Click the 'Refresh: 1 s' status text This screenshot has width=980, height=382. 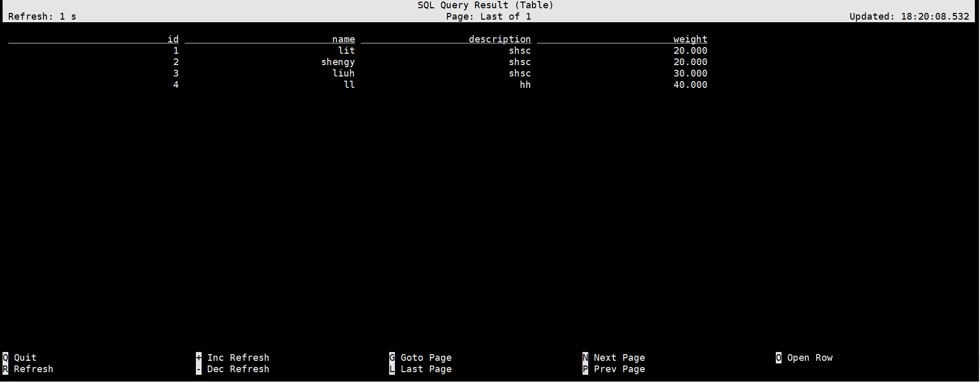[42, 17]
